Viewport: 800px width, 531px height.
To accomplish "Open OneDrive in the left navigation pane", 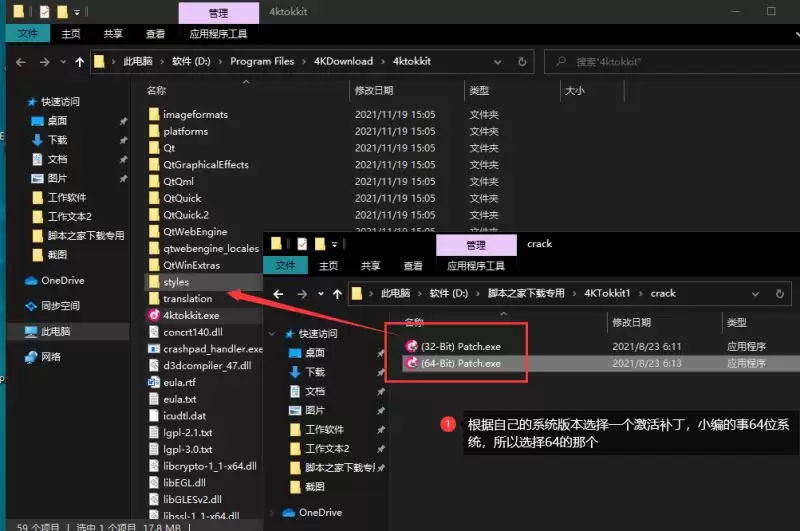I will click(x=62, y=281).
